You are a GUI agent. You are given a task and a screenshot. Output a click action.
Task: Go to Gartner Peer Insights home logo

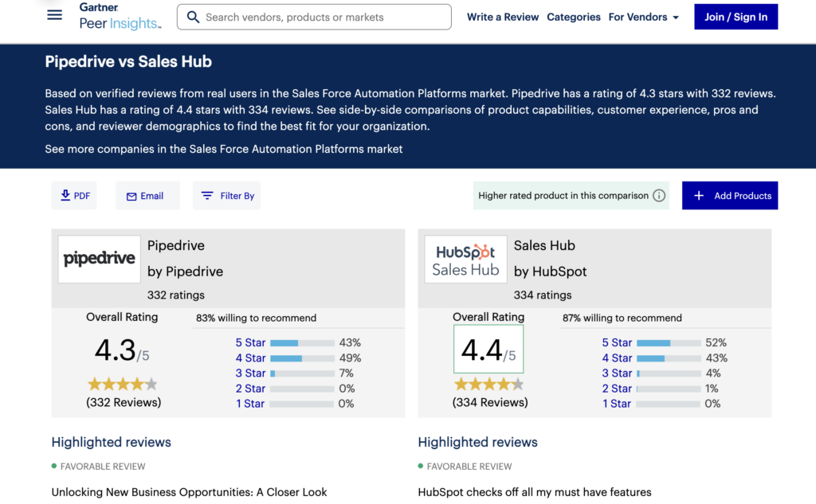pyautogui.click(x=120, y=17)
